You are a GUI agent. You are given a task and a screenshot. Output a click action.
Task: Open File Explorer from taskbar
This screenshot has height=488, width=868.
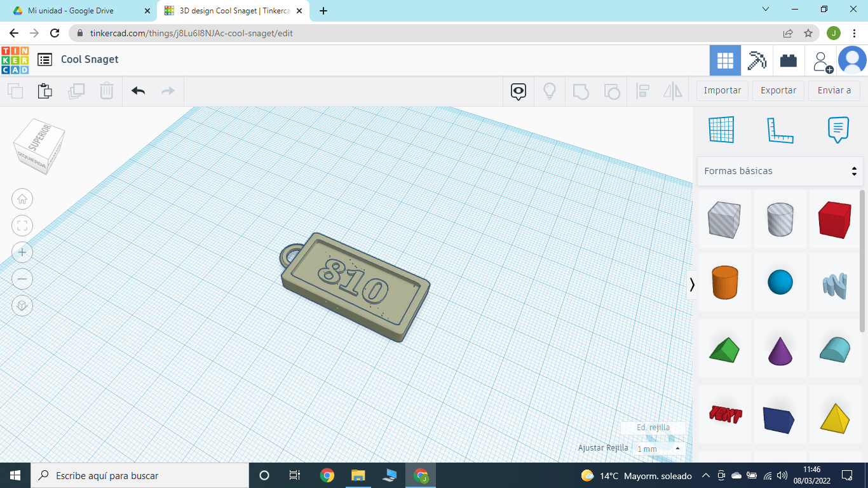point(358,475)
